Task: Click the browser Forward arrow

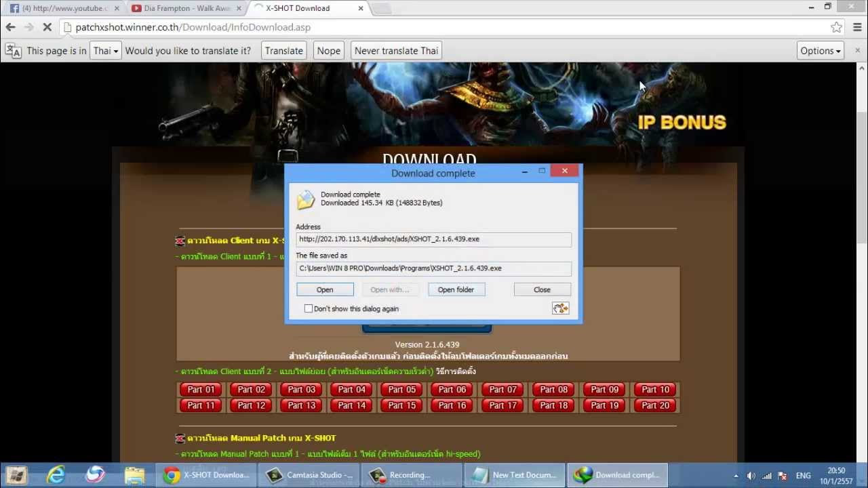Action: [x=28, y=27]
